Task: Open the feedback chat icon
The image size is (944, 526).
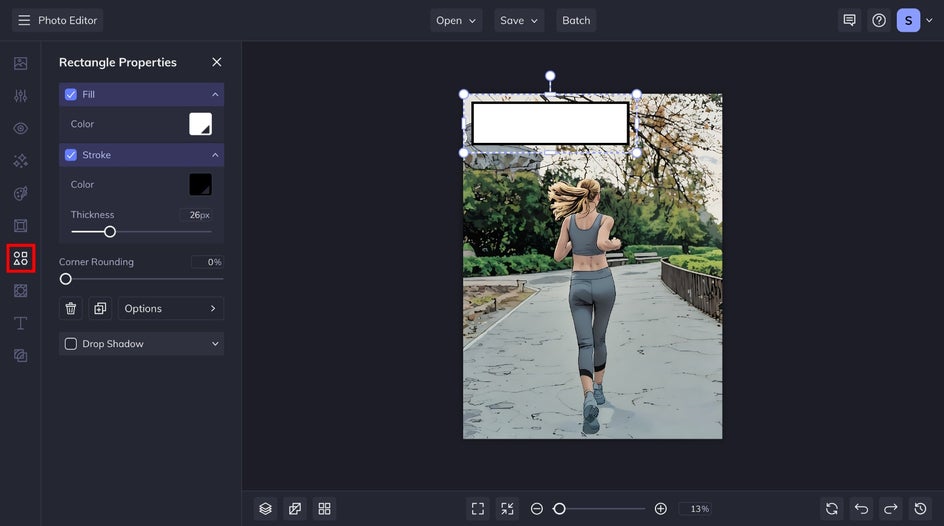Action: pyautogui.click(x=849, y=20)
